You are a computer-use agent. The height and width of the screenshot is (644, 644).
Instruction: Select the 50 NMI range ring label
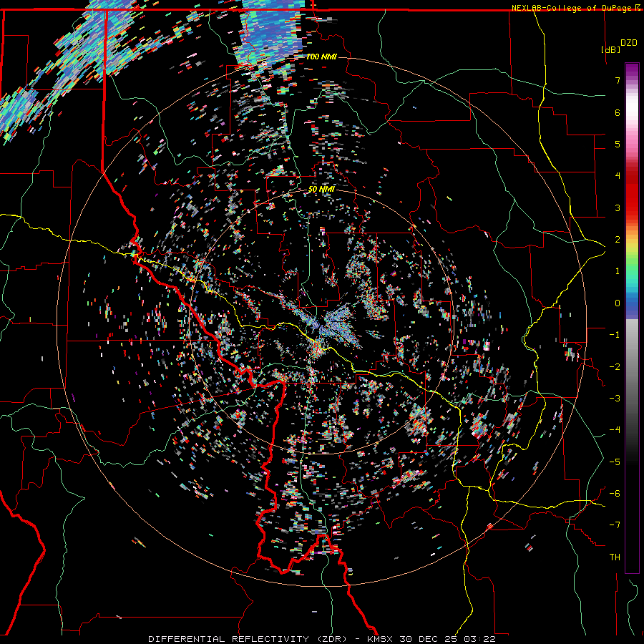(x=321, y=189)
